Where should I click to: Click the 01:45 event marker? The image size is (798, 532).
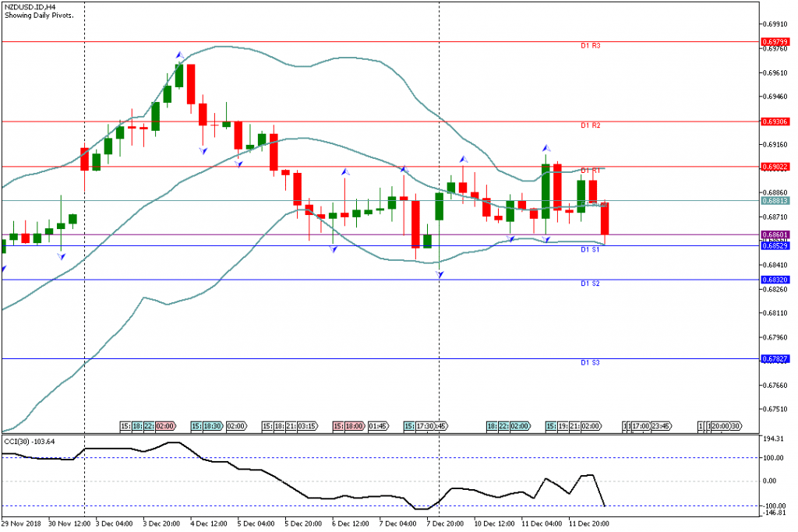click(378, 426)
